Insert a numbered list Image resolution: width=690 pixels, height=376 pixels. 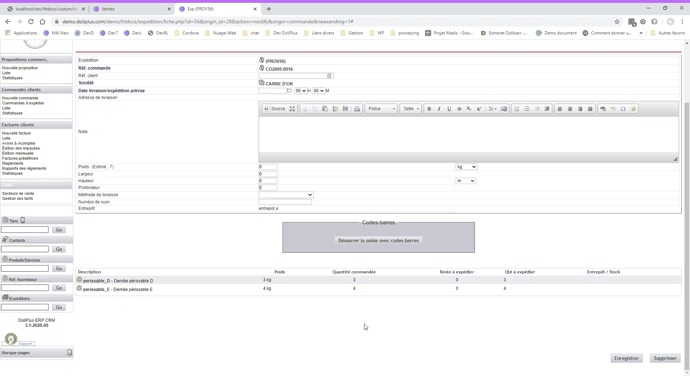coord(517,109)
